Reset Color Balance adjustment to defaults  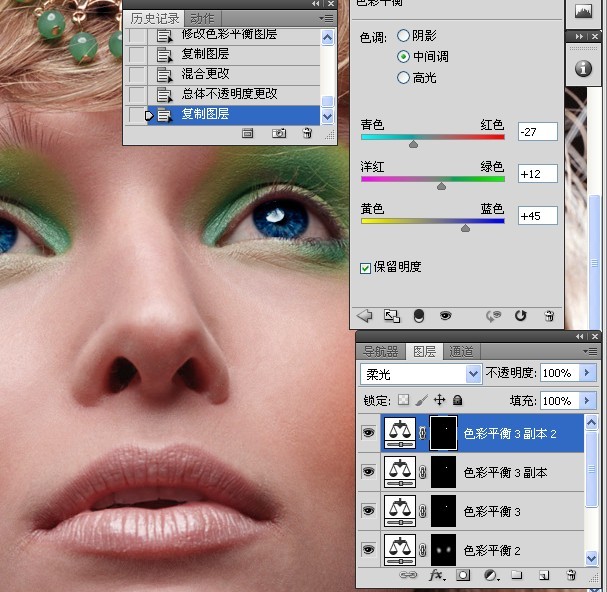tap(521, 316)
